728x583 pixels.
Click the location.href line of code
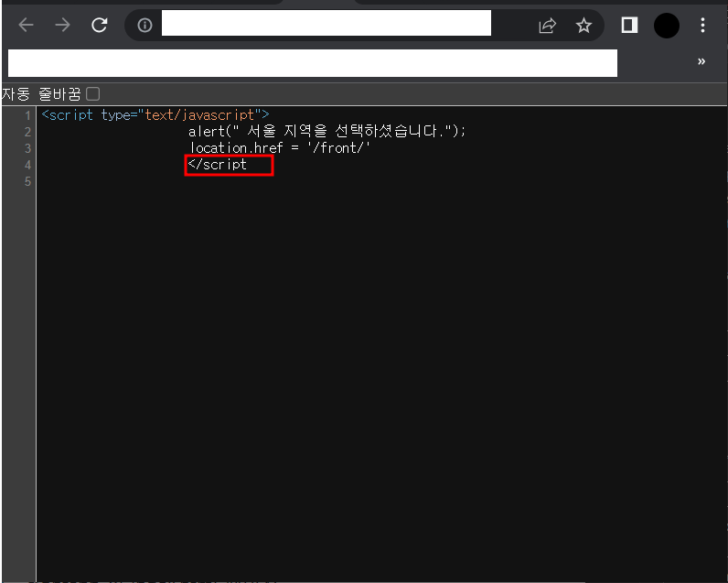click(x=280, y=147)
